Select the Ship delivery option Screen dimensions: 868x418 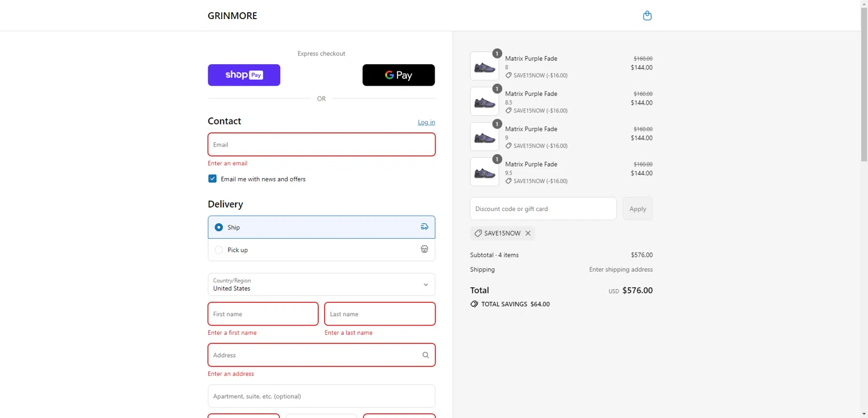coord(321,227)
